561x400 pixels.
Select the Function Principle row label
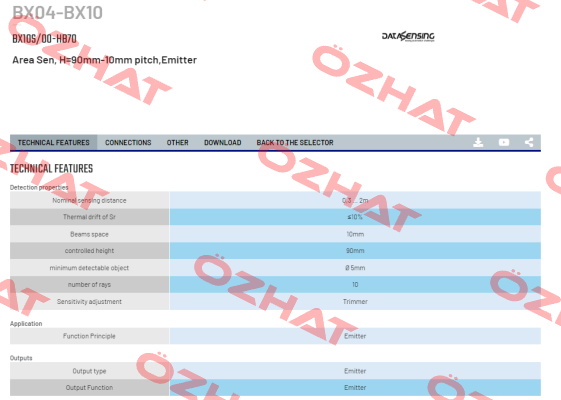pyautogui.click(x=89, y=336)
